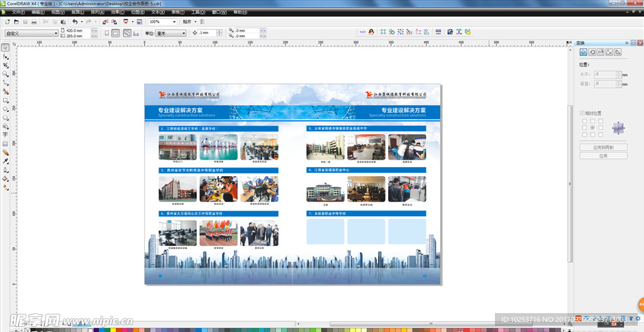Viewport: 644px width, 332px height.
Task: Select the Pick tool in toolbox
Action: (5, 48)
